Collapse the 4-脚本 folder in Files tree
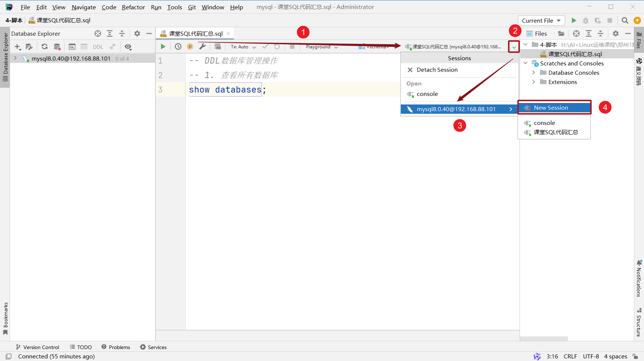The width and height of the screenshot is (644, 361). [x=525, y=45]
